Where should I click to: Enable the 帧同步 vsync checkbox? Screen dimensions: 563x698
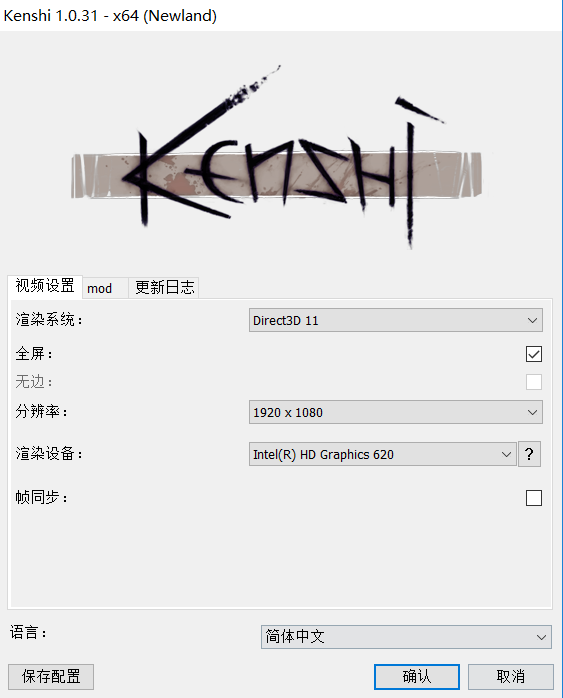pyautogui.click(x=534, y=498)
